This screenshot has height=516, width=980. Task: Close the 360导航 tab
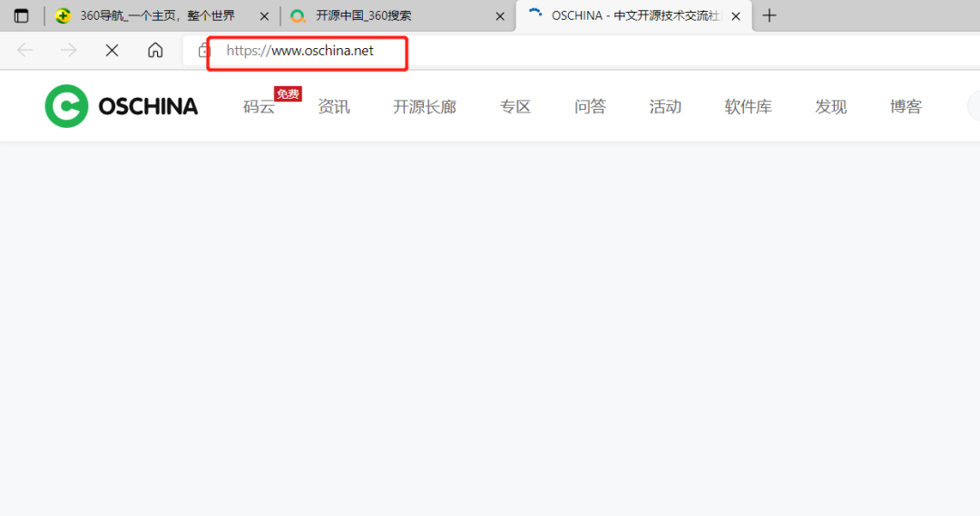264,16
